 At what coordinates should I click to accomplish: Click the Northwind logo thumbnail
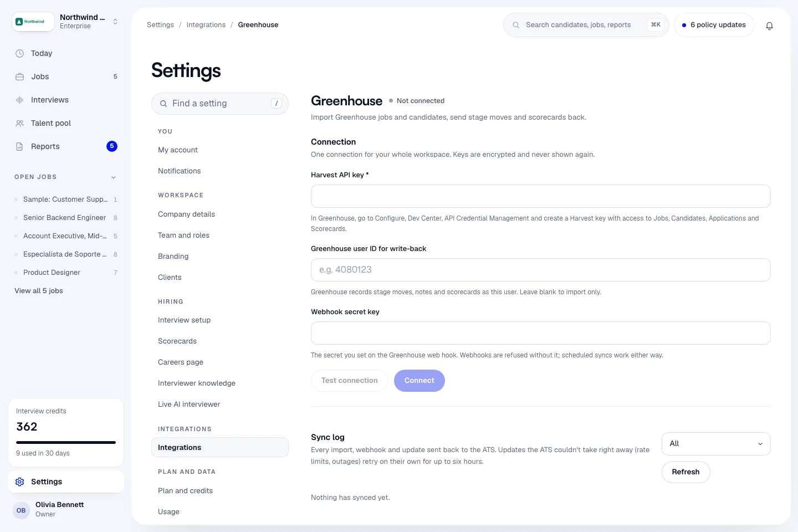point(33,22)
